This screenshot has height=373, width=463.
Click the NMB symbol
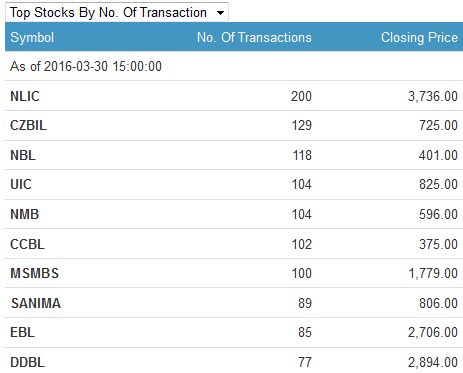coord(25,214)
